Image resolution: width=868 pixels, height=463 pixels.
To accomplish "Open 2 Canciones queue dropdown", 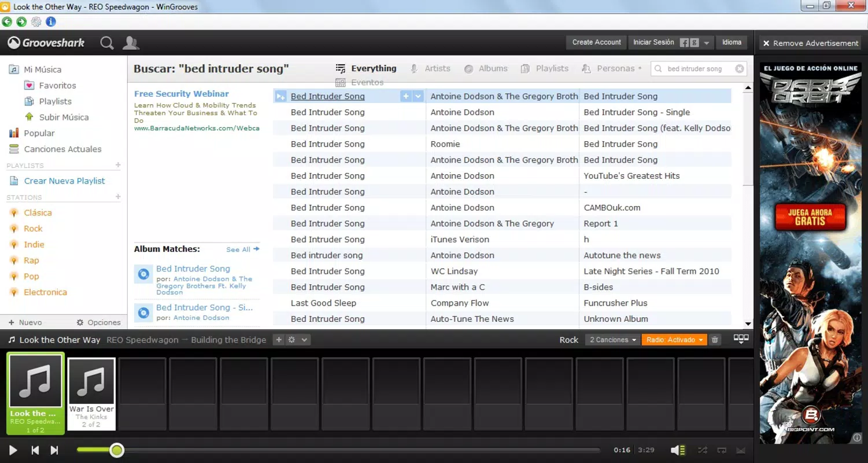I will coord(612,340).
